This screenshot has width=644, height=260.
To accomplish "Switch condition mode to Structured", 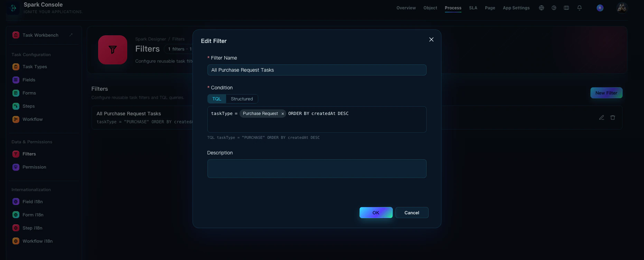I will (242, 99).
